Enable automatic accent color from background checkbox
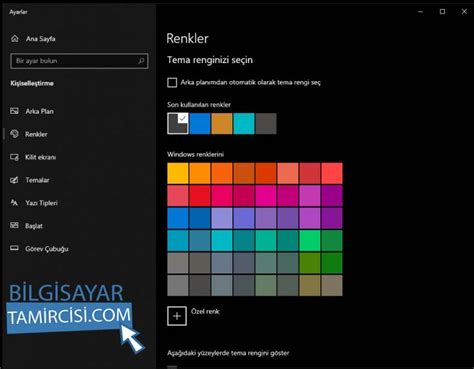 click(x=172, y=82)
